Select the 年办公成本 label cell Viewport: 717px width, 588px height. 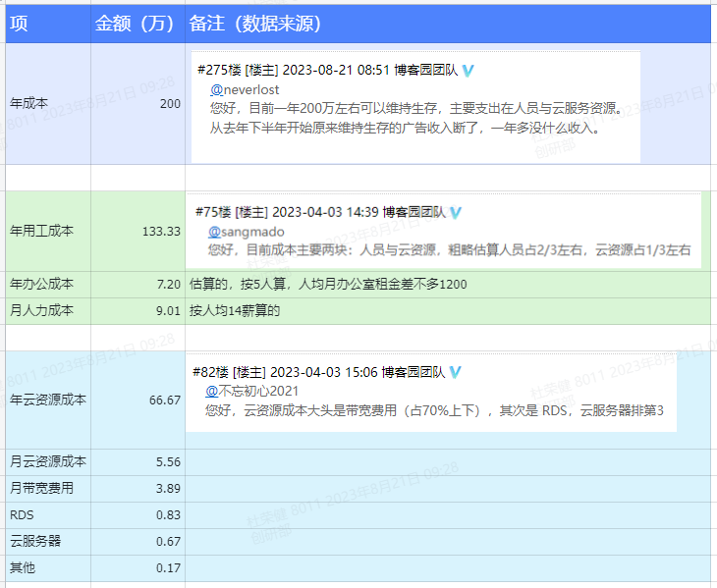click(48, 285)
